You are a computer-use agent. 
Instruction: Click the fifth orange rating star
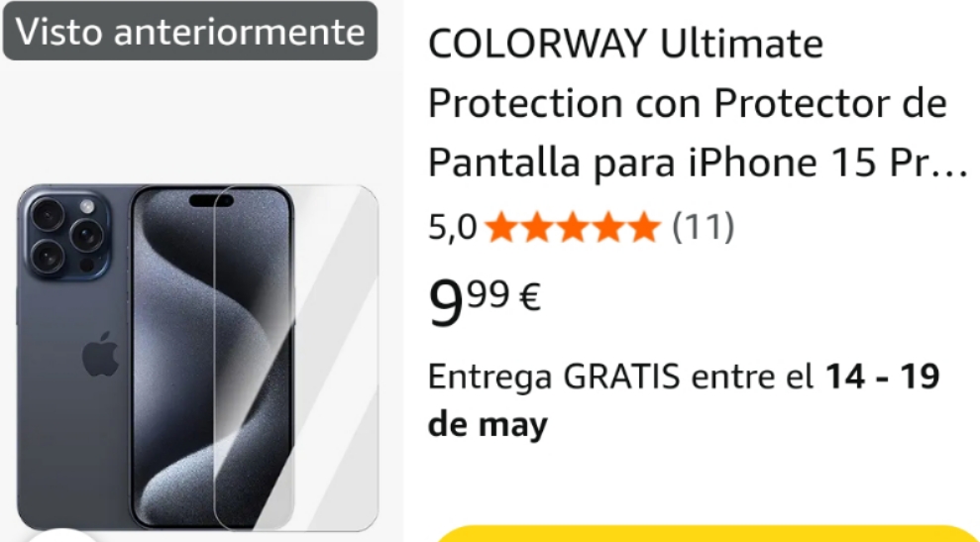tap(644, 226)
